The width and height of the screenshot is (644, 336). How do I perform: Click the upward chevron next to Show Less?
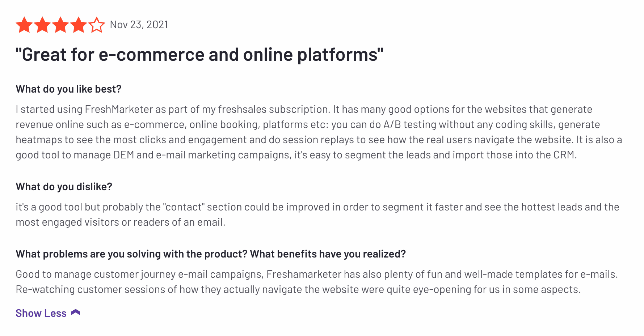pos(76,312)
